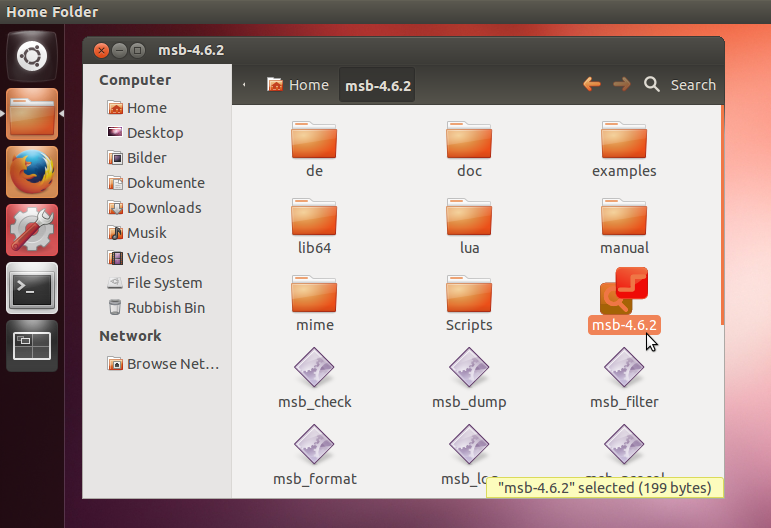Viewport: 771px width, 528px height.
Task: Open Home in the sidebar
Action: [x=137, y=108]
